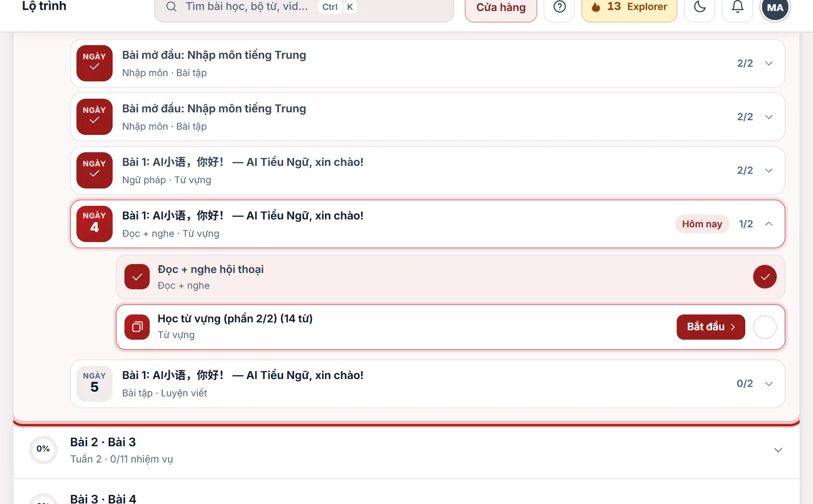The height and width of the screenshot is (504, 813).
Task: Select the Học từ vựng (phần 2/2) (14 từ) title
Action: pos(235,319)
